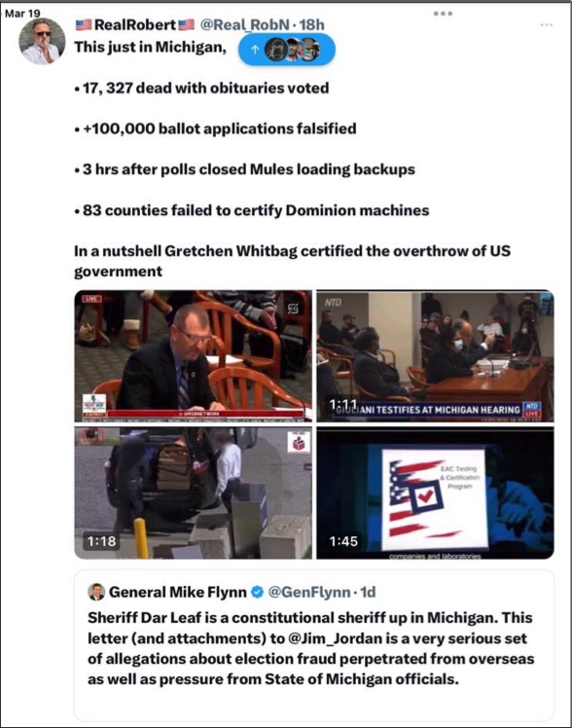Play the Giuliani Testifies at Michigan Hearing video
The height and width of the screenshot is (728, 572).
[435, 355]
